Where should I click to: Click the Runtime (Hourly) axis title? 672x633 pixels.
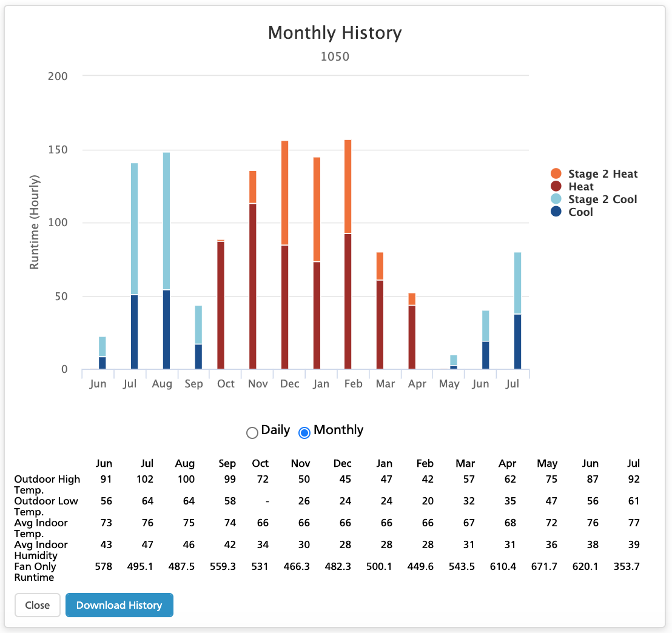click(35, 222)
